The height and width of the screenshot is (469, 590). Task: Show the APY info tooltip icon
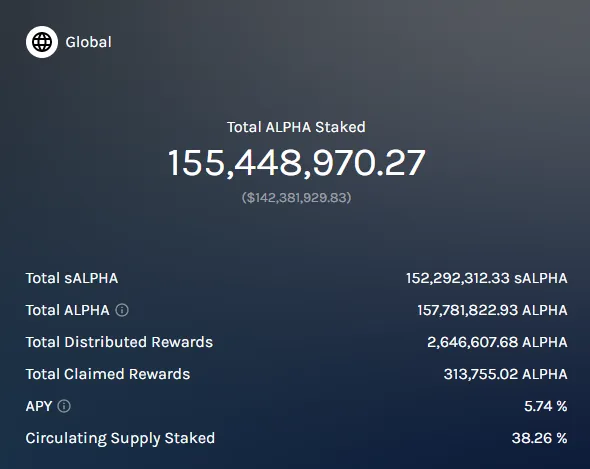tap(64, 407)
